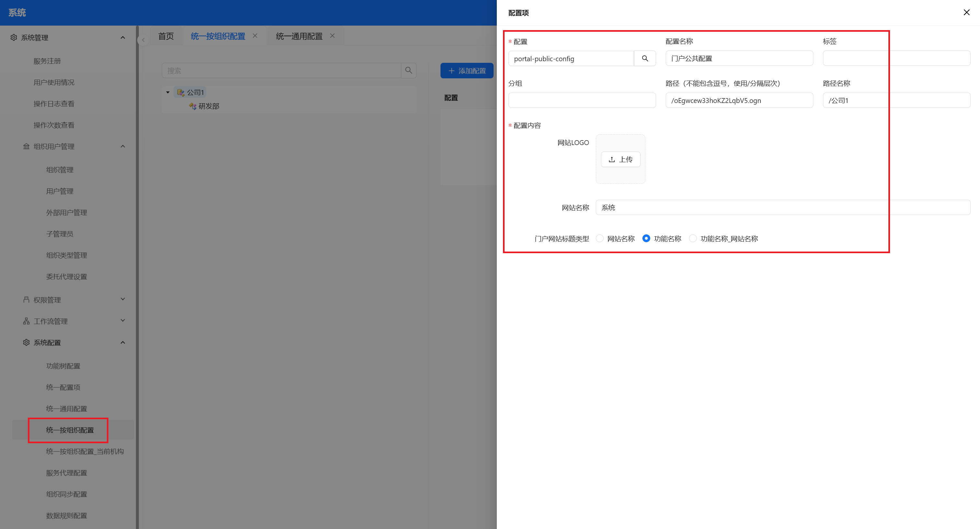Open 委托代理设置 in the sidebar

(x=67, y=277)
